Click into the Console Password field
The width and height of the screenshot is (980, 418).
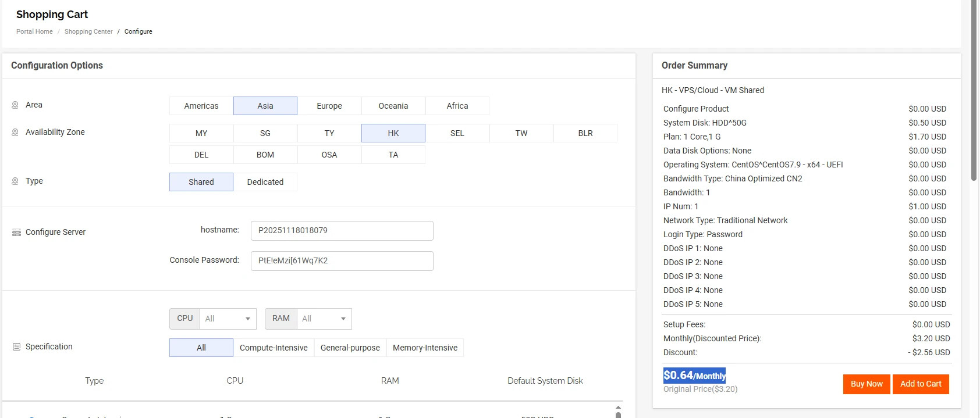pos(342,261)
